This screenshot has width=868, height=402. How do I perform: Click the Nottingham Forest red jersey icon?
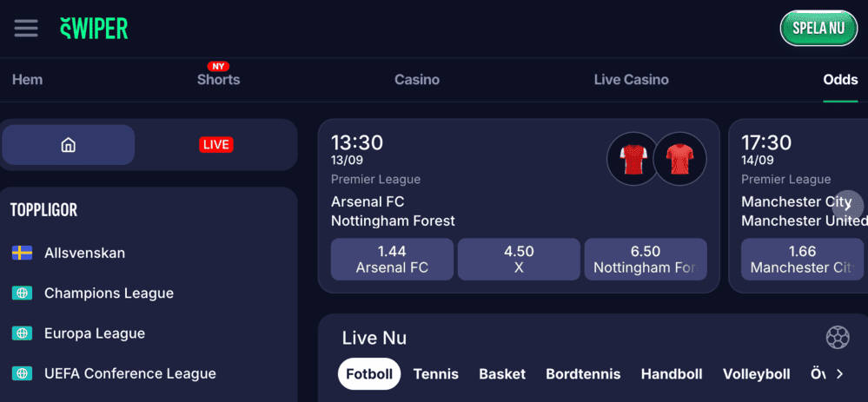[679, 159]
